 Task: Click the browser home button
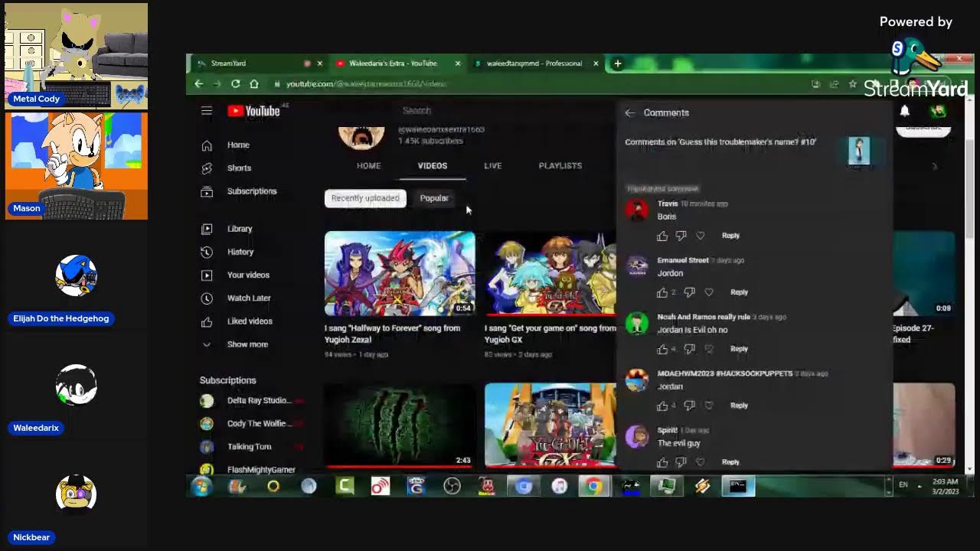click(254, 83)
